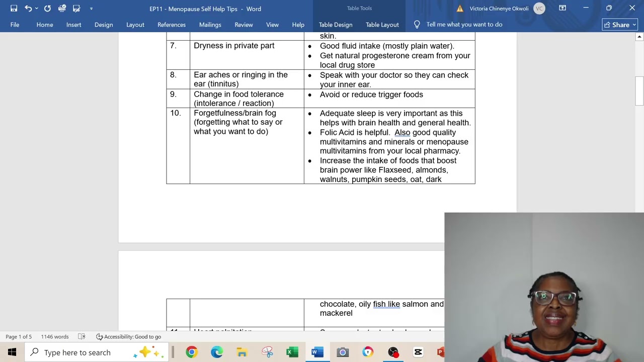Click the underlined word 'Also'
This screenshot has width=644, height=362.
click(x=403, y=132)
